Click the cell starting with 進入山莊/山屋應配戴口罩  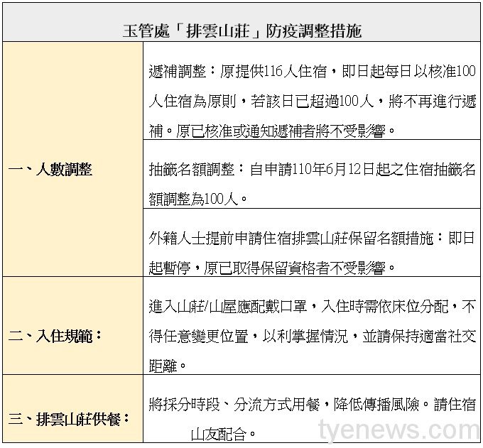click(x=312, y=326)
